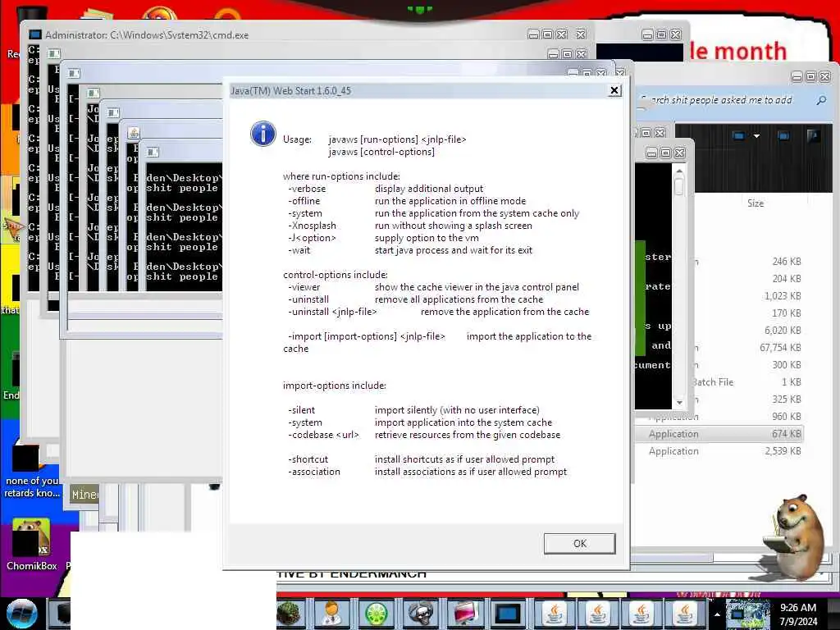The height and width of the screenshot is (630, 840).
Task: Open the dark blue screen taskbar icon
Action: coord(507,614)
